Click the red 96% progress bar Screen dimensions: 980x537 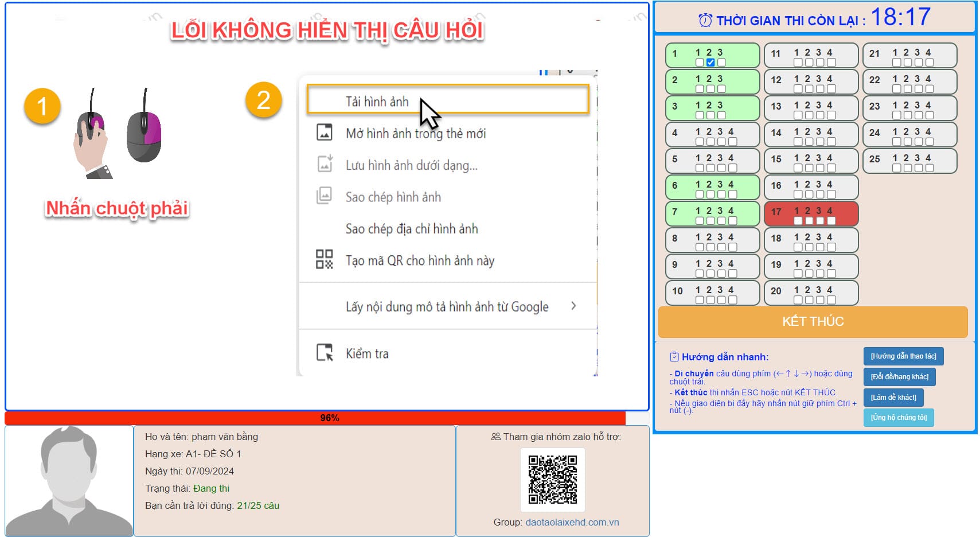[315, 418]
